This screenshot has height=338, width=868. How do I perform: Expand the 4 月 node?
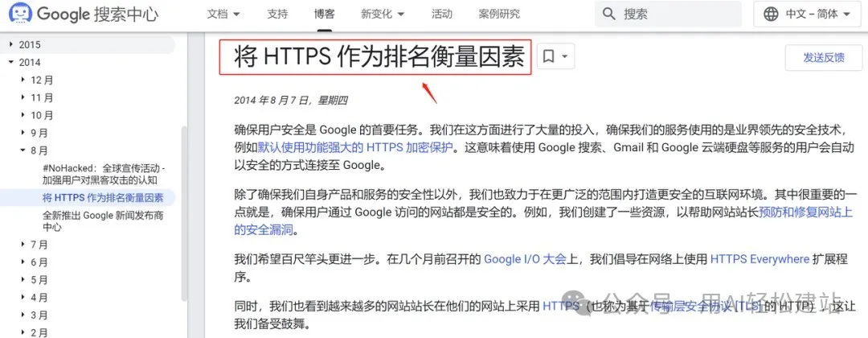click(x=23, y=298)
